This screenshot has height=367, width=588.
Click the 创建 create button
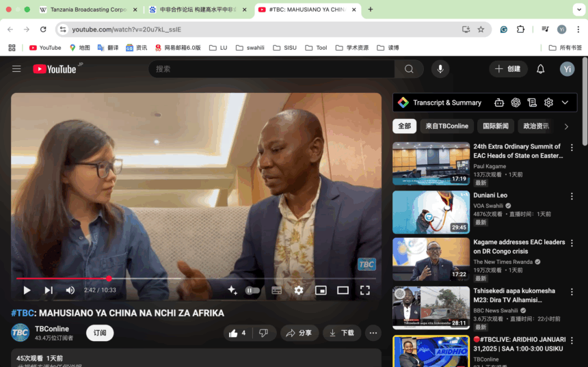tap(508, 69)
